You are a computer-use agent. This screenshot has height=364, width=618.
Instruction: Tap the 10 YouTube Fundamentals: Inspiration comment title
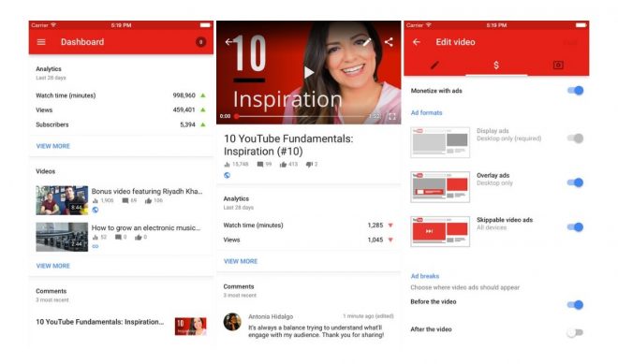point(99,322)
